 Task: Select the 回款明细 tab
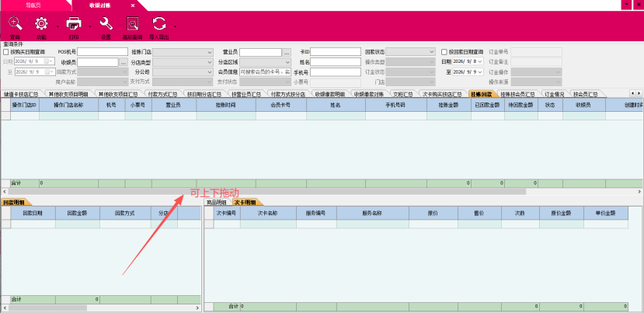pos(13,202)
